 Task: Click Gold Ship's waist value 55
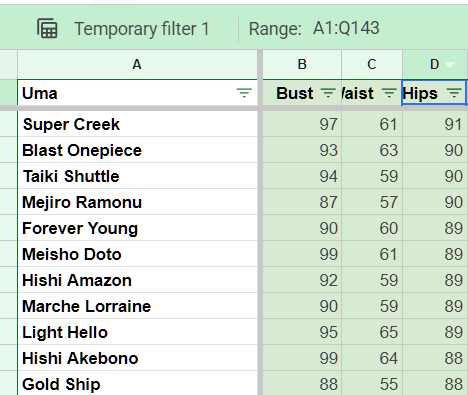(372, 383)
